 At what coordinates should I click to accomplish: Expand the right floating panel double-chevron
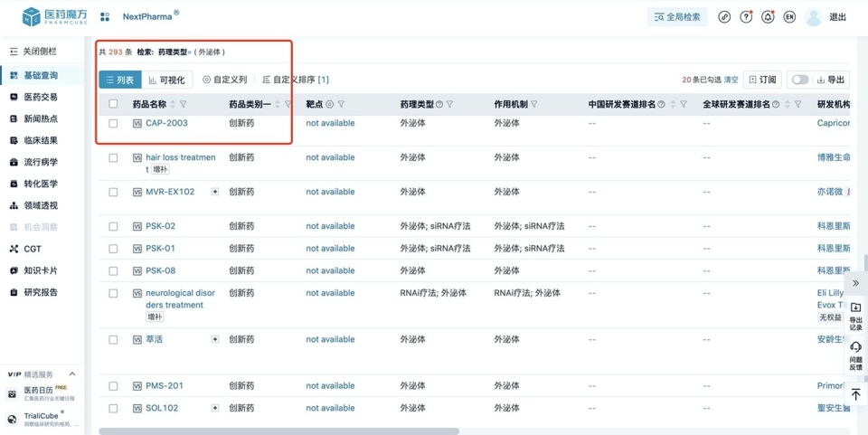[856, 283]
